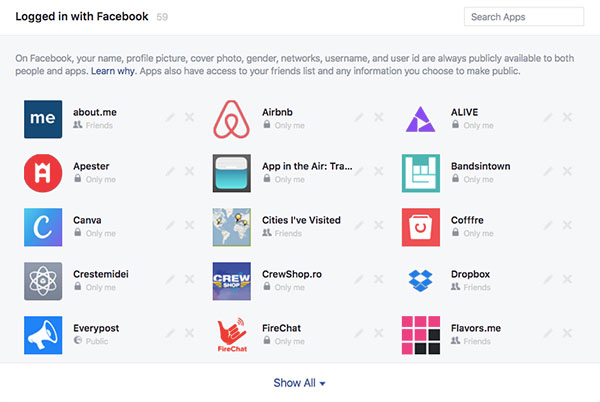The image size is (600, 402).
Task: Remove Dropbox app with the X icon
Action: point(567,279)
